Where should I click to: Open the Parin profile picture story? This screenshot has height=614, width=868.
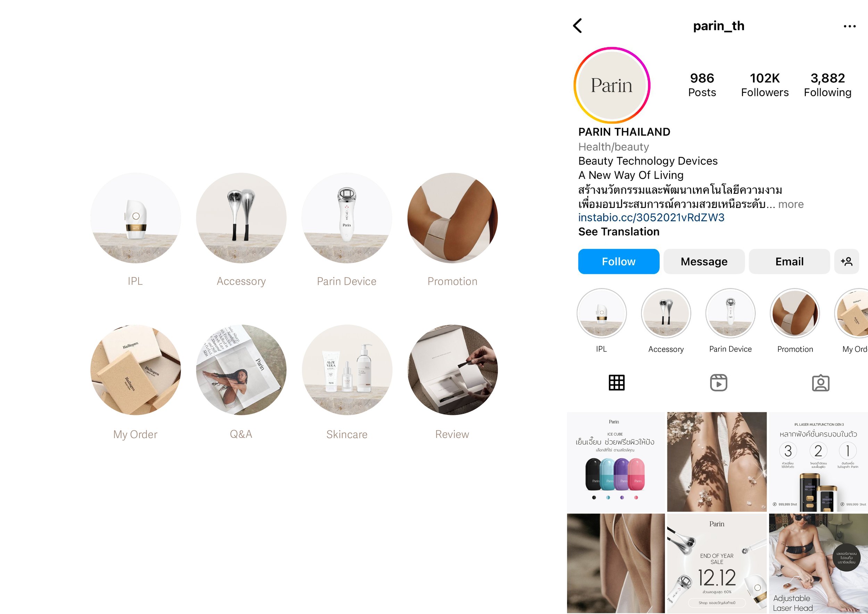click(612, 85)
